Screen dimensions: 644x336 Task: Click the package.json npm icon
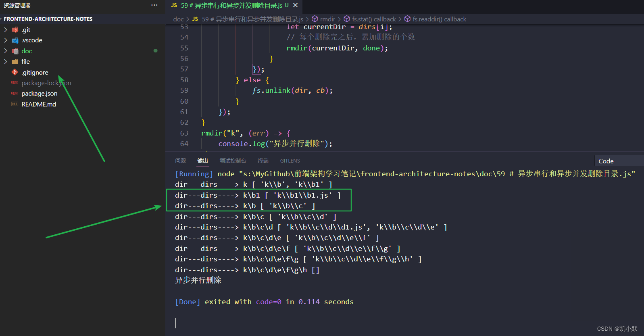point(15,94)
